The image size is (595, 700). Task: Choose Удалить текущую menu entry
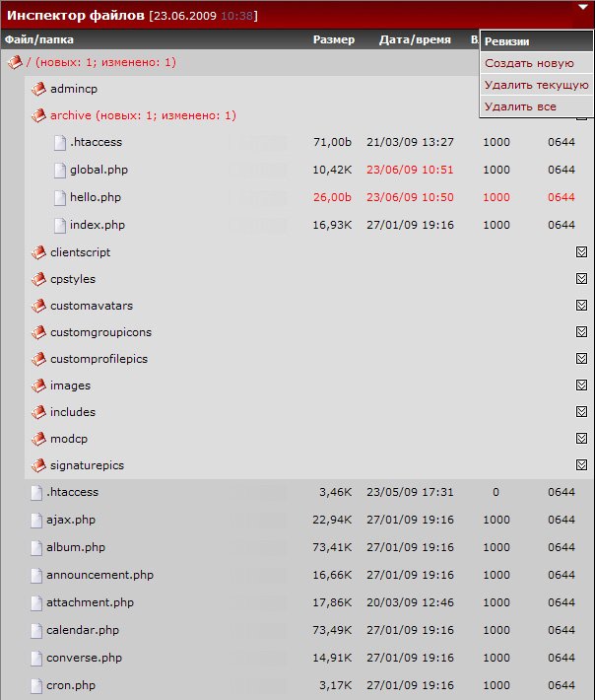click(536, 85)
